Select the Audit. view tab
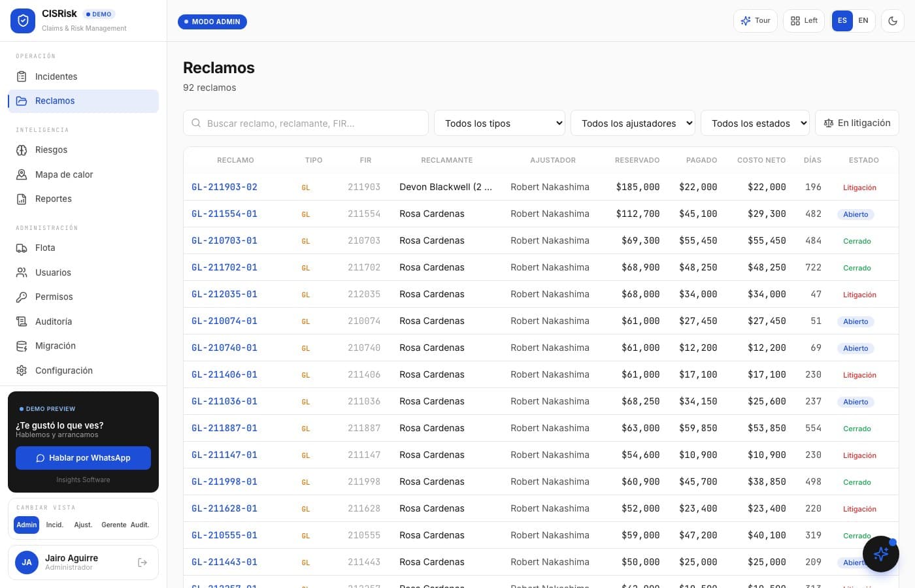Viewport: 915px width, 588px height. (140, 525)
